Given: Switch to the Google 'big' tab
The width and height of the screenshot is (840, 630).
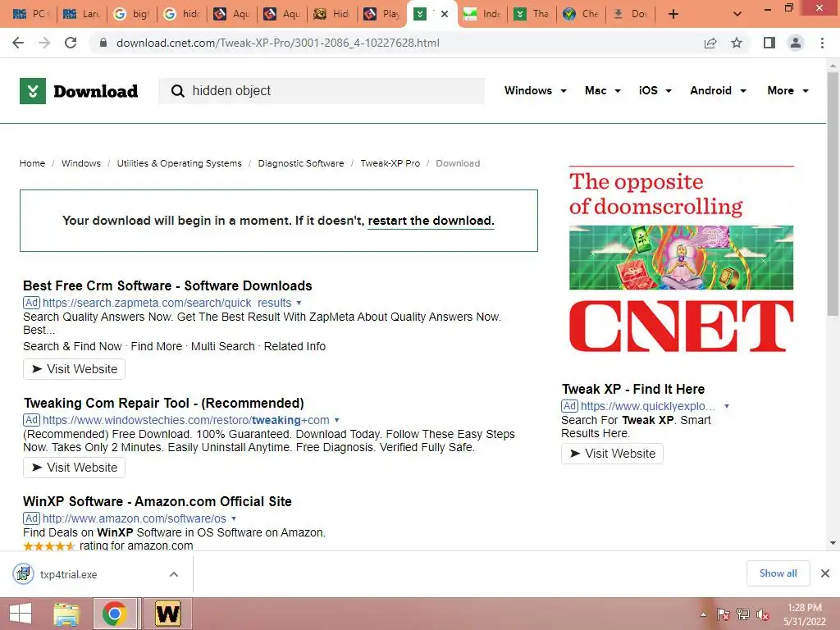Looking at the screenshot, I should pyautogui.click(x=132, y=14).
